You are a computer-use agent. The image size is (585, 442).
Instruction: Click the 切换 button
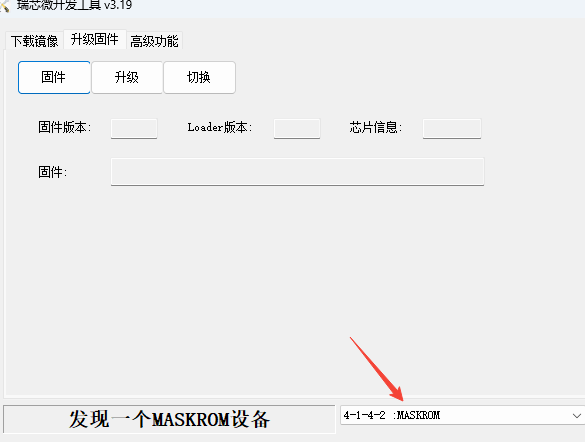pyautogui.click(x=199, y=77)
